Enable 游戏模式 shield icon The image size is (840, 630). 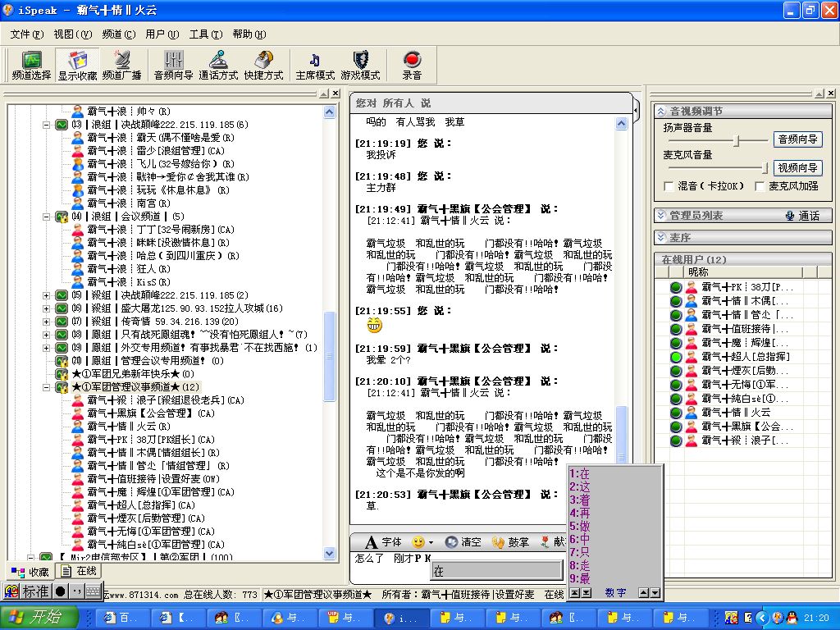click(x=360, y=66)
